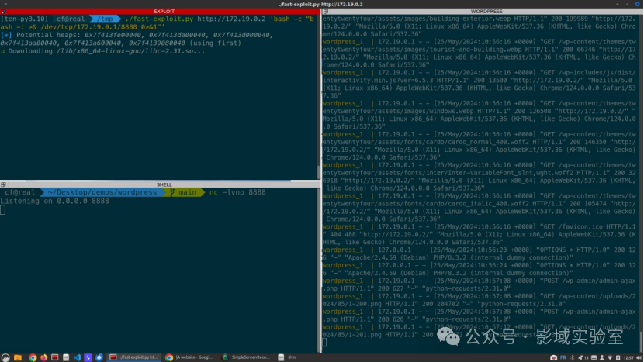Click the 'nc -lvnp 8888' command text

point(237,192)
